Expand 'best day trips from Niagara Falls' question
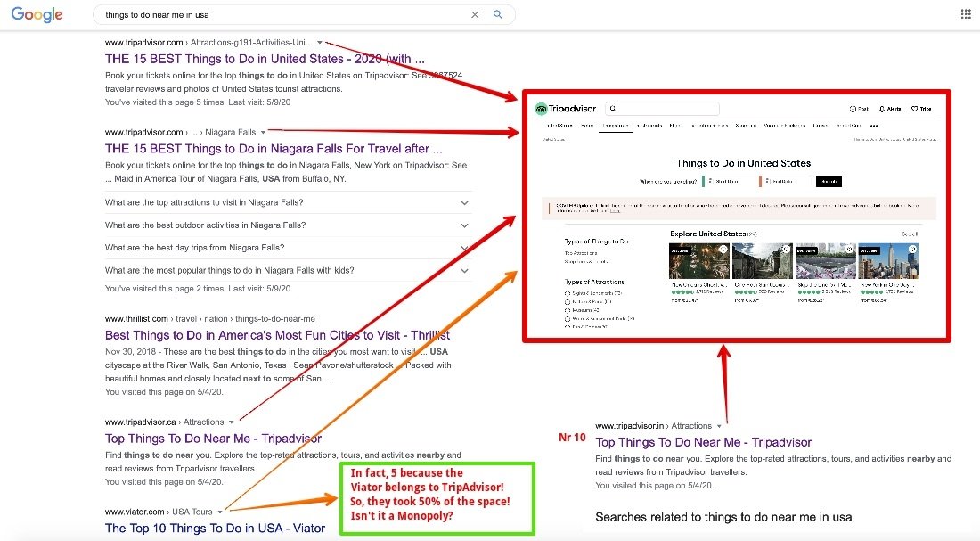 (x=464, y=248)
